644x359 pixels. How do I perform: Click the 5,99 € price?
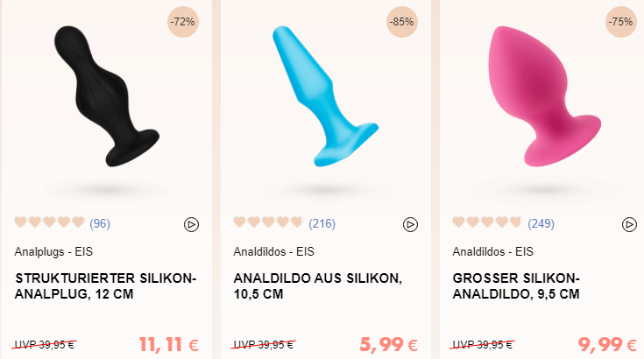[x=388, y=345]
